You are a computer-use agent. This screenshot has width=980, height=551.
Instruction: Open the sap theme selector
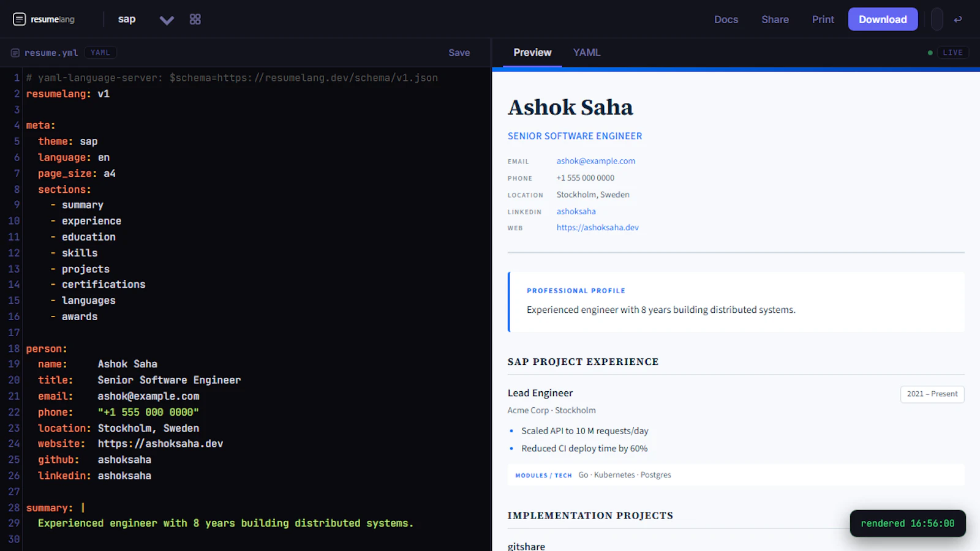[x=127, y=20]
